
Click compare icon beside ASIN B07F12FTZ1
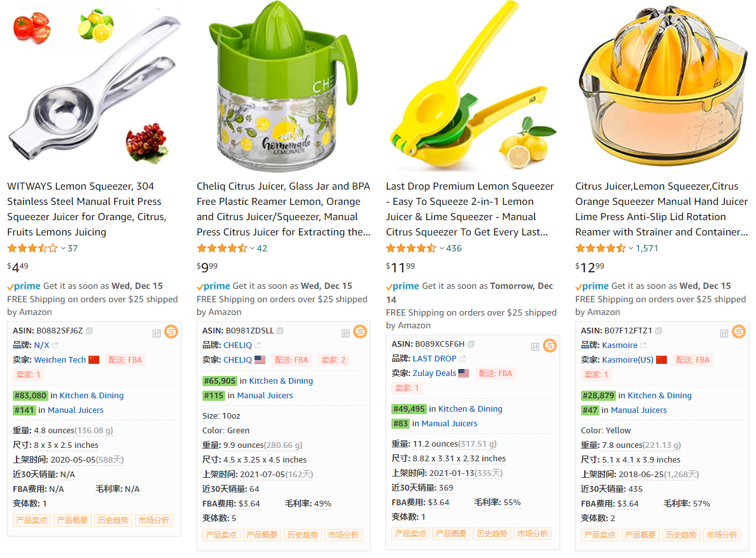pos(724,333)
